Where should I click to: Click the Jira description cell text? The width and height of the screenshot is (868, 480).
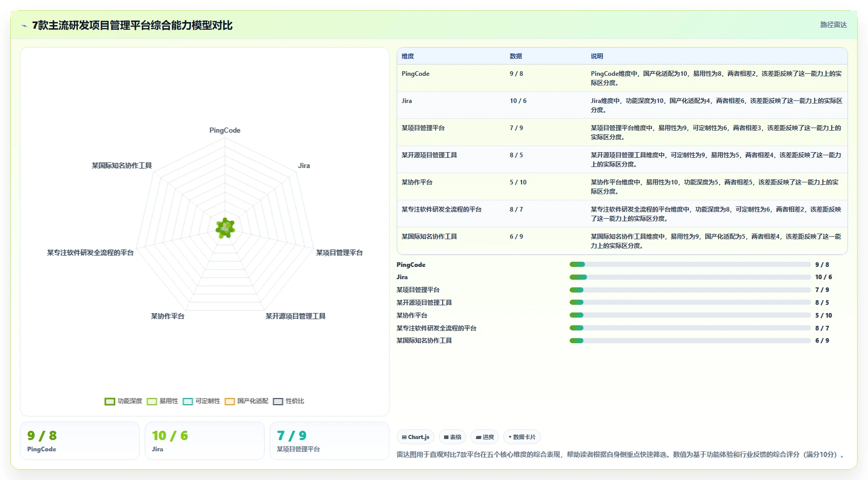(717, 106)
